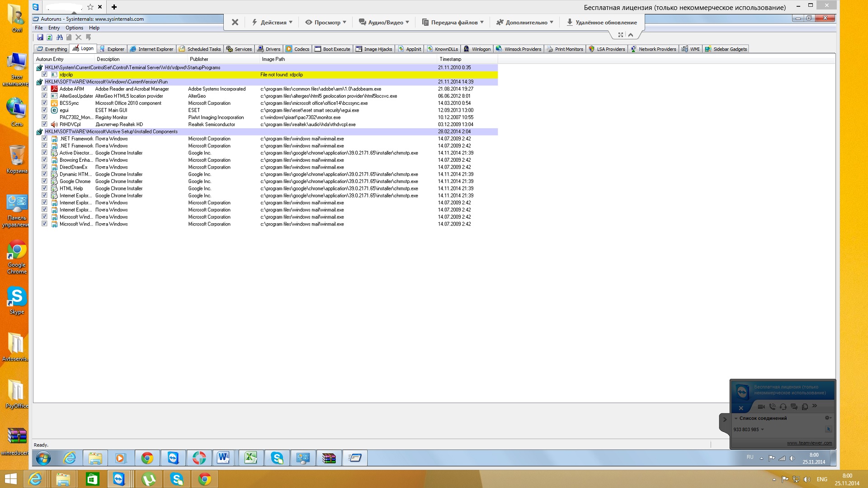Click the remote cursor icon beside 933 803 985
Screen dimensions: 868x488
[829, 429]
